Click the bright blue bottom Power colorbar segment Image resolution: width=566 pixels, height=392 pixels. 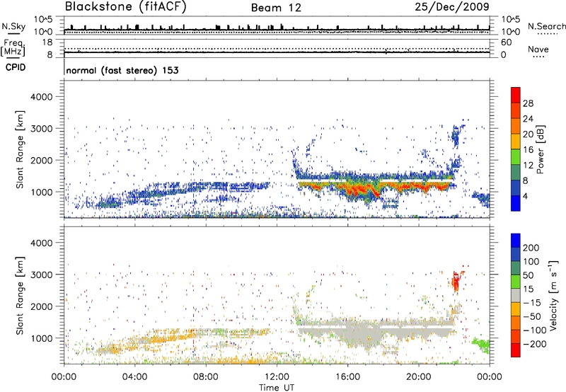516,203
